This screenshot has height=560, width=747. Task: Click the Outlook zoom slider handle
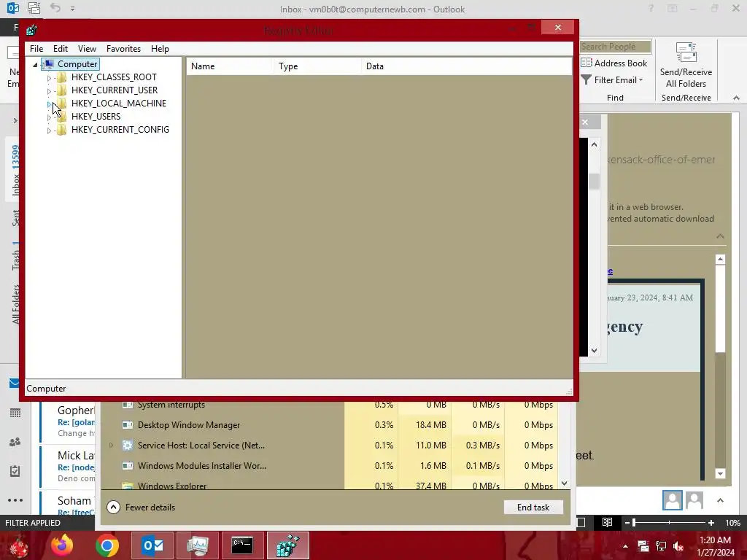click(634, 523)
